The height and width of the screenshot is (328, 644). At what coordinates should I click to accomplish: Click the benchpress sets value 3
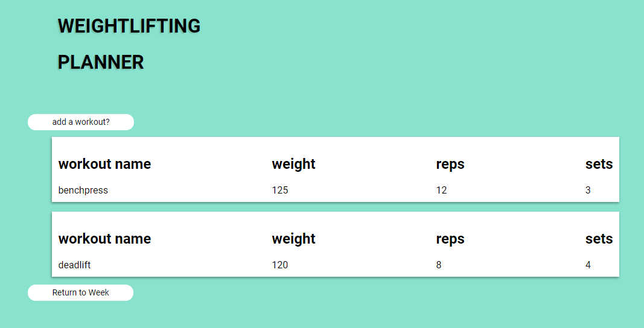coord(588,191)
